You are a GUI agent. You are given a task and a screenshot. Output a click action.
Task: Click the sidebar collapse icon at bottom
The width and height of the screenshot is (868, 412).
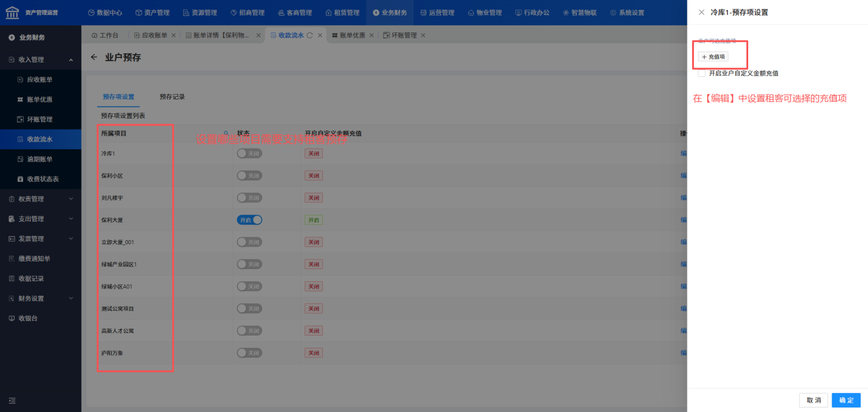[x=12, y=400]
